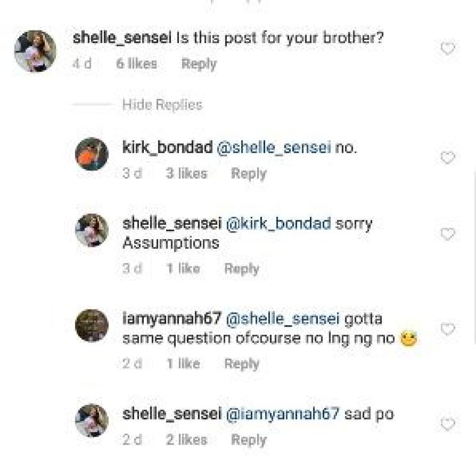
Task: Open kirk_bondad's profile picture
Action: tap(92, 154)
